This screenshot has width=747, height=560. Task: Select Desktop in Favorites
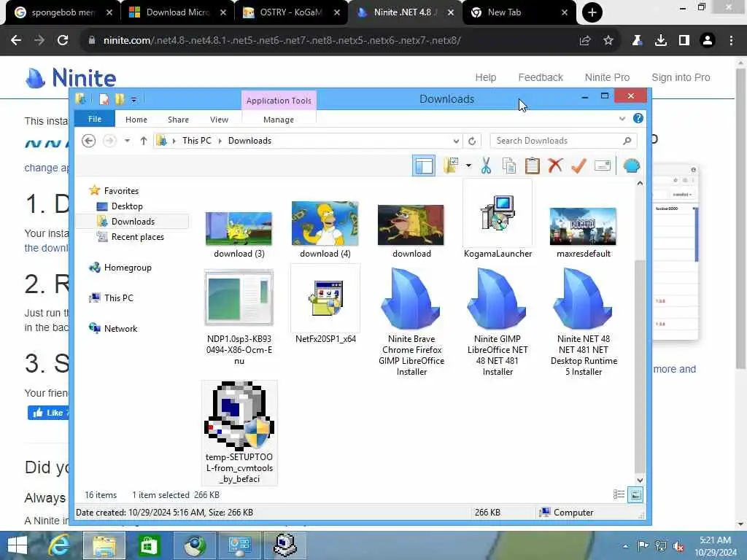(127, 206)
